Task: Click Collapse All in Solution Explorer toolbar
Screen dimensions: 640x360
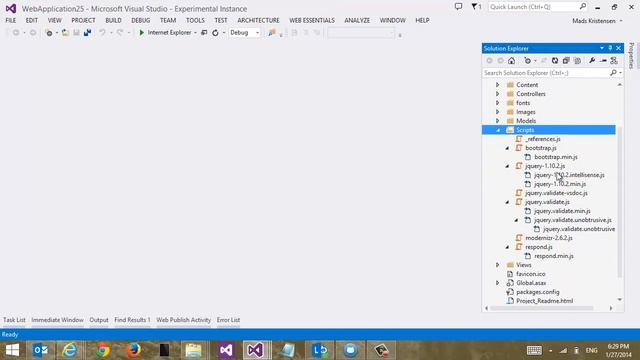Action: (x=566, y=60)
